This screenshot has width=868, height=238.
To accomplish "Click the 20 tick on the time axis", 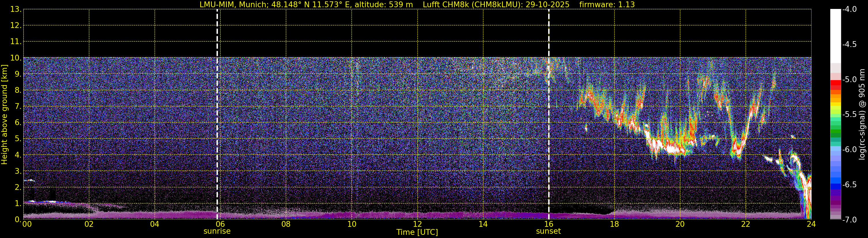I will [x=680, y=224].
